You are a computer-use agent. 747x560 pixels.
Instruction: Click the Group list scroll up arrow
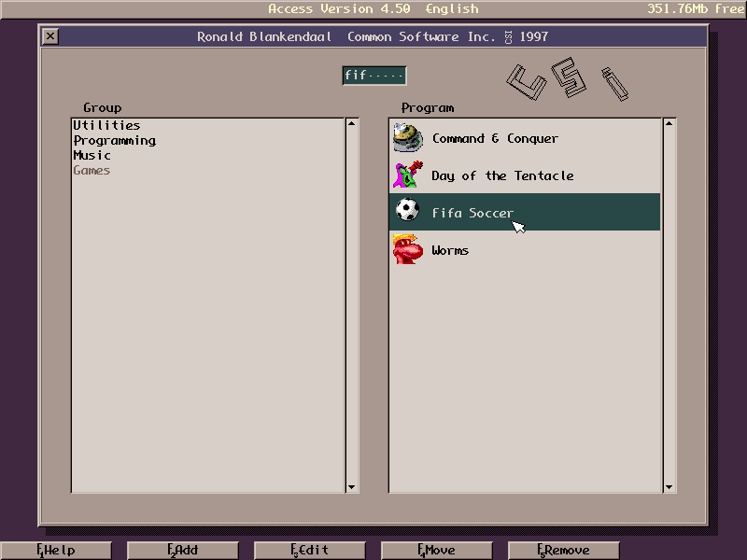[x=352, y=124]
